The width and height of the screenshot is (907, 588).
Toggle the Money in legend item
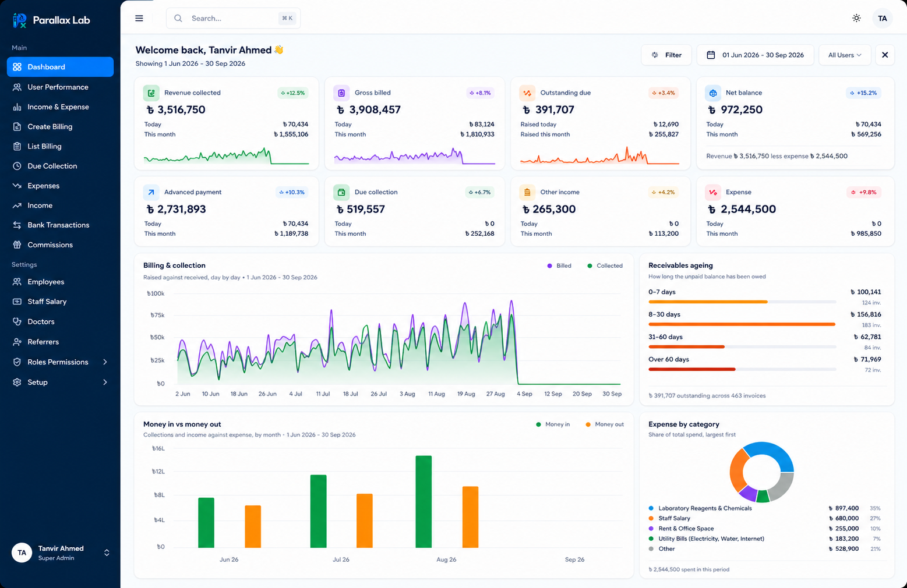(x=553, y=424)
